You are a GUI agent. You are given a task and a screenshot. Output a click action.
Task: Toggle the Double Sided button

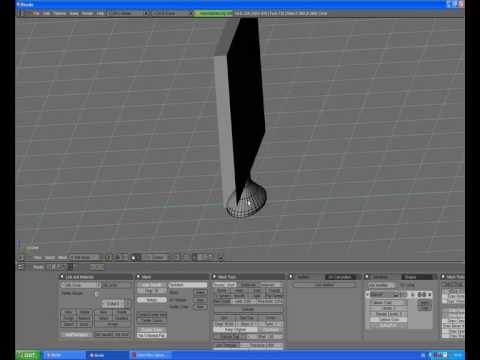pyautogui.click(x=152, y=330)
